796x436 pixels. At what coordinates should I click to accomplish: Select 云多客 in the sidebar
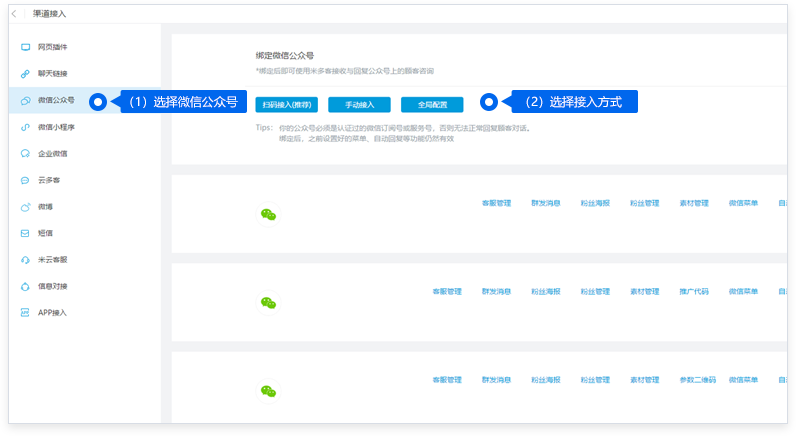pyautogui.click(x=51, y=180)
